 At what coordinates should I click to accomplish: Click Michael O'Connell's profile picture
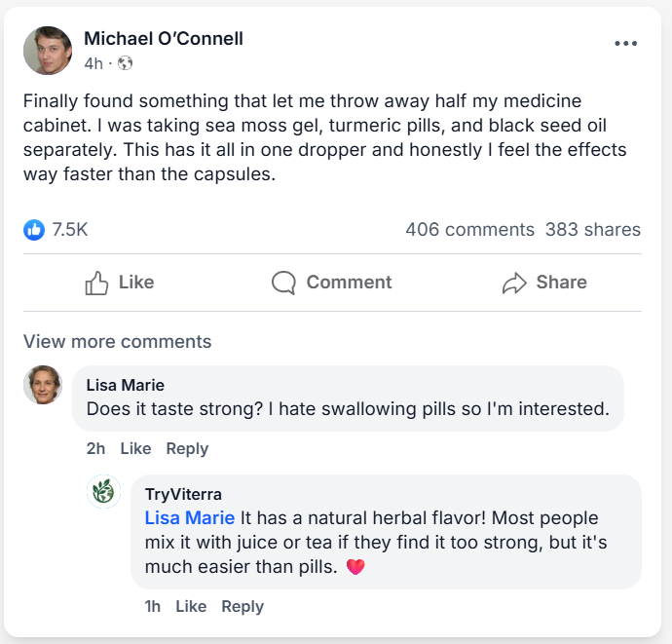tap(48, 51)
